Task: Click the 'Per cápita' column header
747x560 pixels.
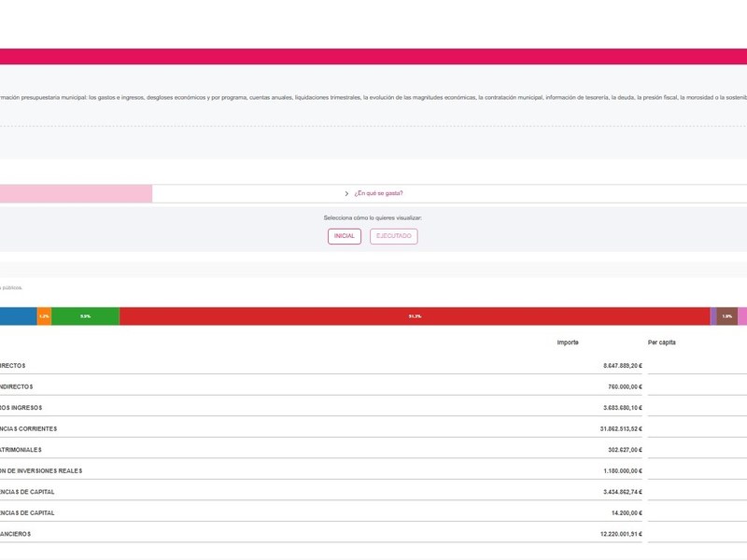Action: click(x=661, y=343)
